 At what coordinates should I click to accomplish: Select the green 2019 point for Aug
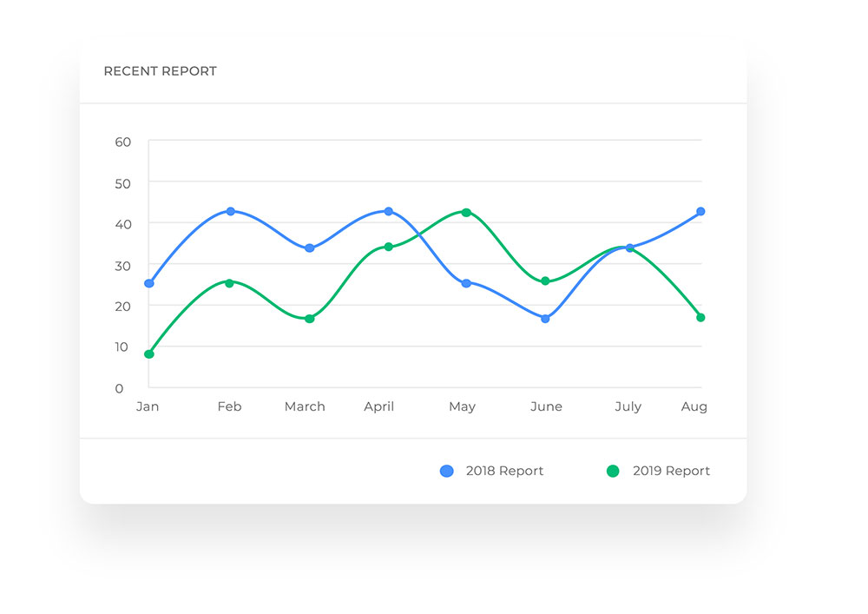click(700, 318)
